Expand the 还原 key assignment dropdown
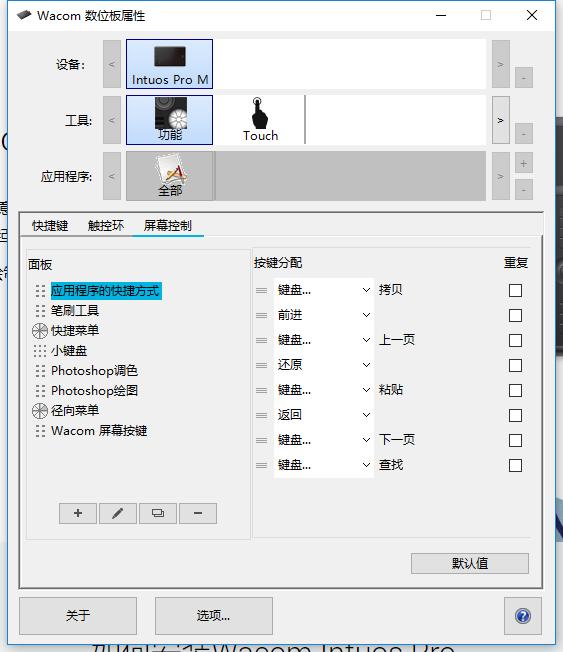Image resolution: width=563 pixels, height=652 pixels. coord(323,365)
